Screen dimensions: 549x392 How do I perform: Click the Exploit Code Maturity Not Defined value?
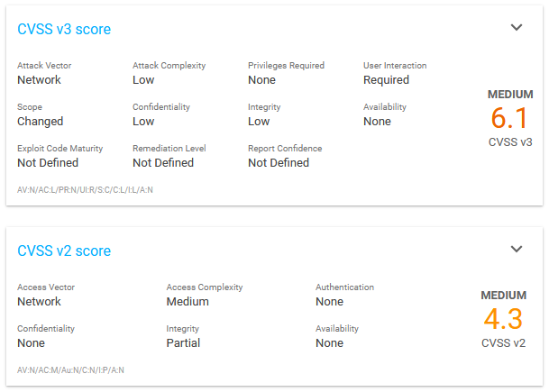(x=48, y=163)
